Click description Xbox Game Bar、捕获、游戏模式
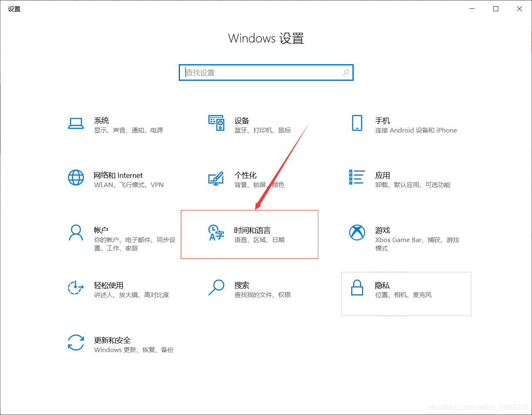The width and height of the screenshot is (532, 415). tap(417, 244)
